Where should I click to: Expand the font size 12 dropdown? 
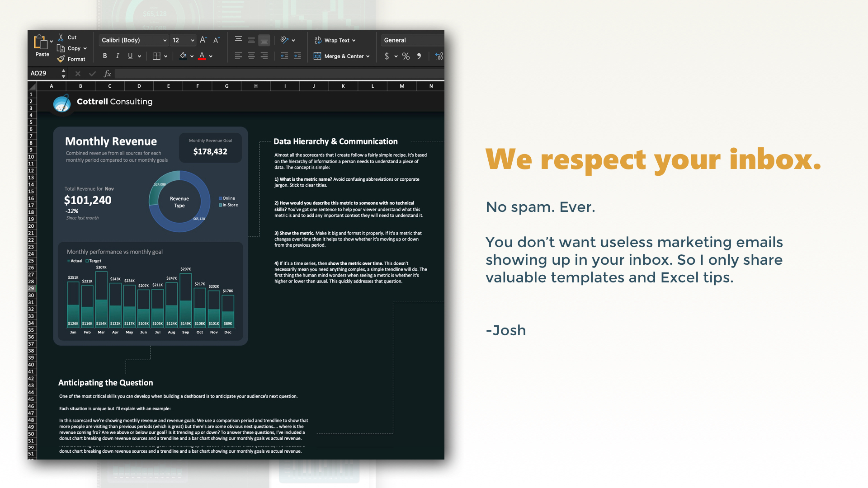[193, 40]
